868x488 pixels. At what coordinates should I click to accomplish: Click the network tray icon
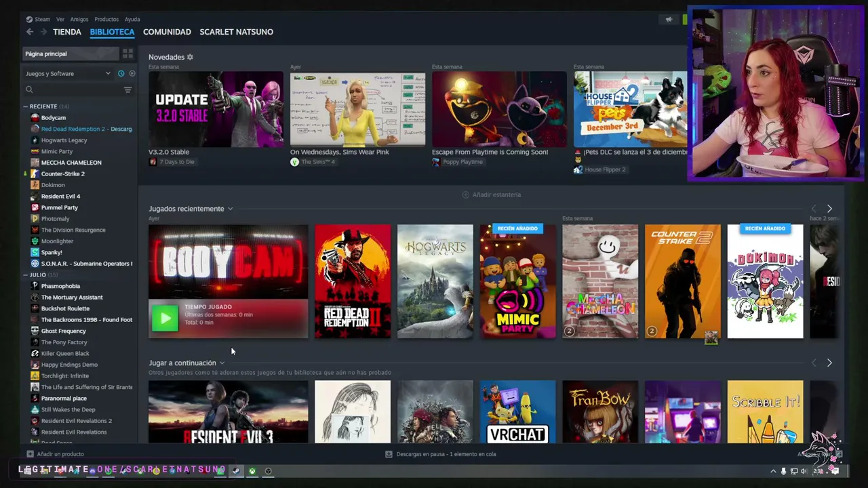(x=793, y=471)
